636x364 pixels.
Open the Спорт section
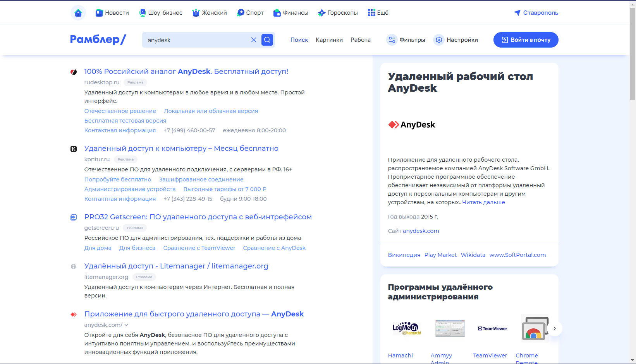pyautogui.click(x=250, y=13)
